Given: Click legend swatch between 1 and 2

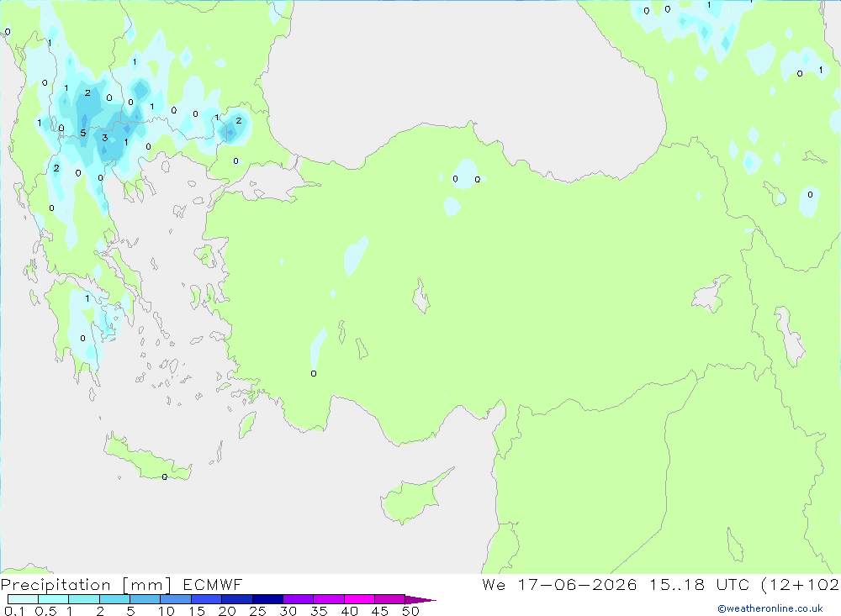Looking at the screenshot, I should tap(83, 599).
